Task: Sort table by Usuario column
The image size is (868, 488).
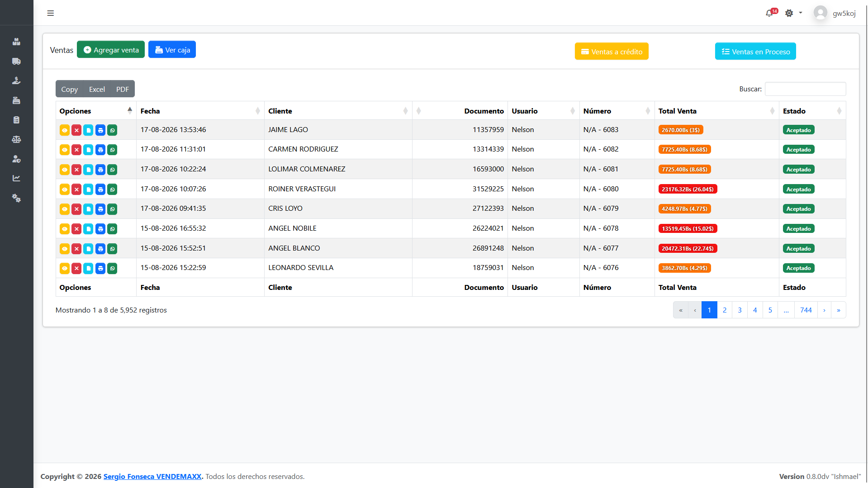Action: coord(543,111)
